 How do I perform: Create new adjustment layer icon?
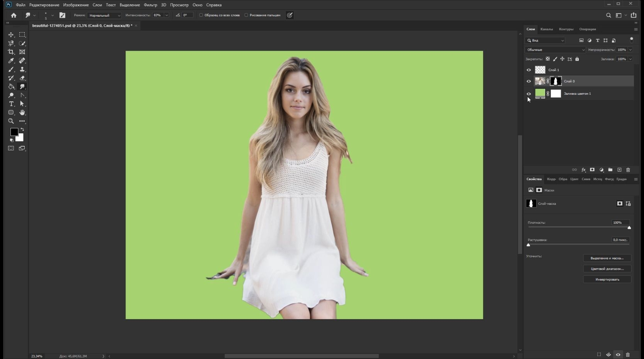click(x=601, y=170)
